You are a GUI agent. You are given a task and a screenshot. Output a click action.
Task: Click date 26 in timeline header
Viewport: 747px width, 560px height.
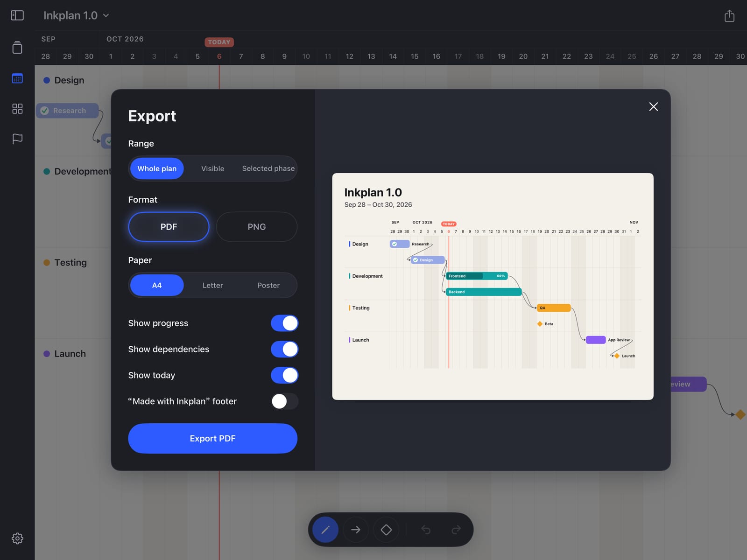point(654,56)
